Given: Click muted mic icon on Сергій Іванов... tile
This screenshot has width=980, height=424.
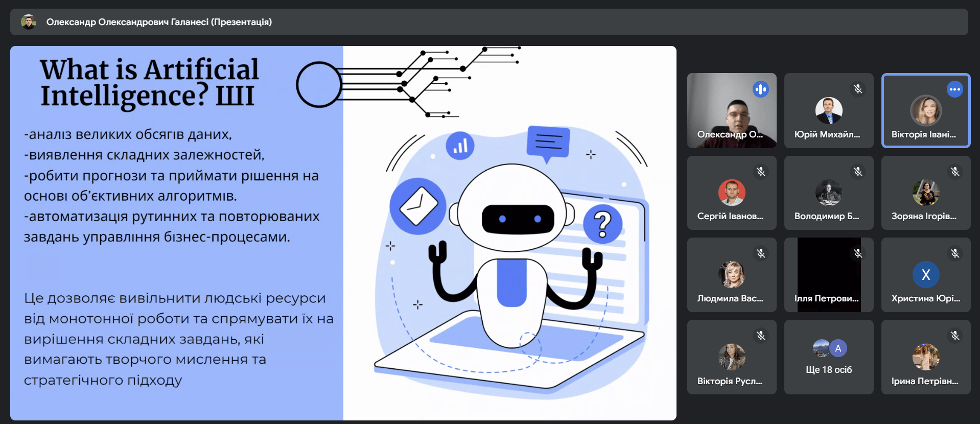Looking at the screenshot, I should [x=761, y=172].
